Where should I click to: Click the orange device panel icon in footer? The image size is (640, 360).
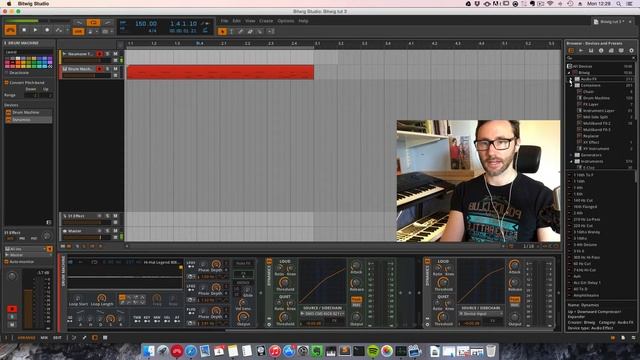click(x=95, y=338)
